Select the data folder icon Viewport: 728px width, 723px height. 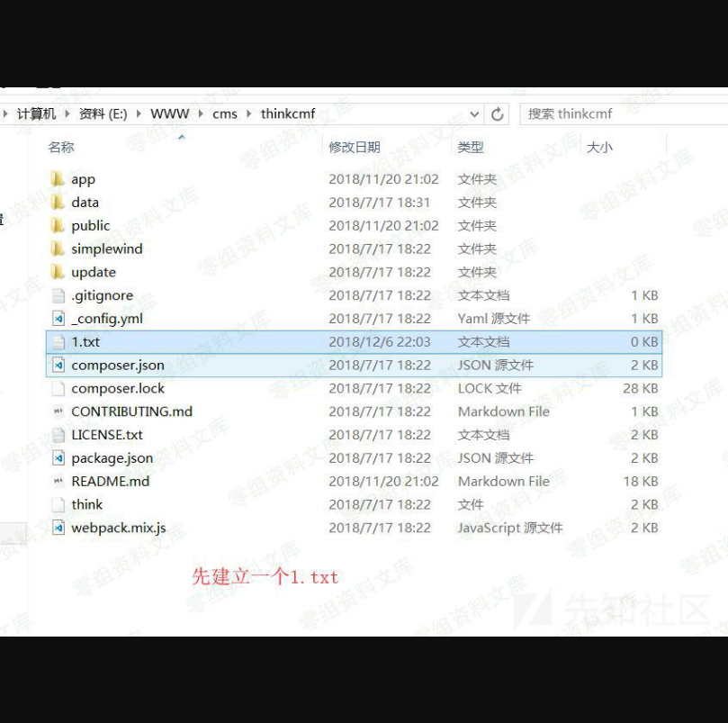pos(58,203)
